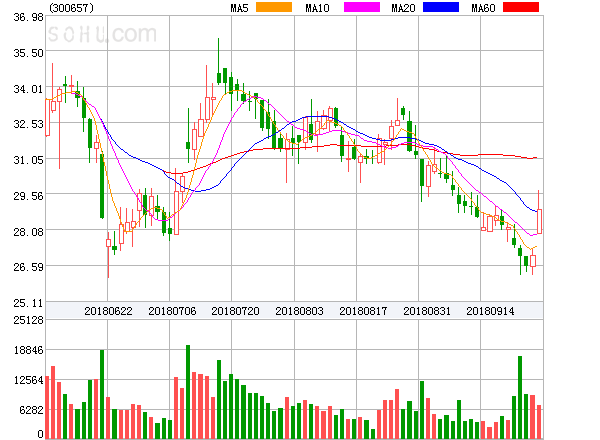This screenshot has height=440, width=600.
Task: Click the 25.11 price axis label
Action: pos(28,303)
